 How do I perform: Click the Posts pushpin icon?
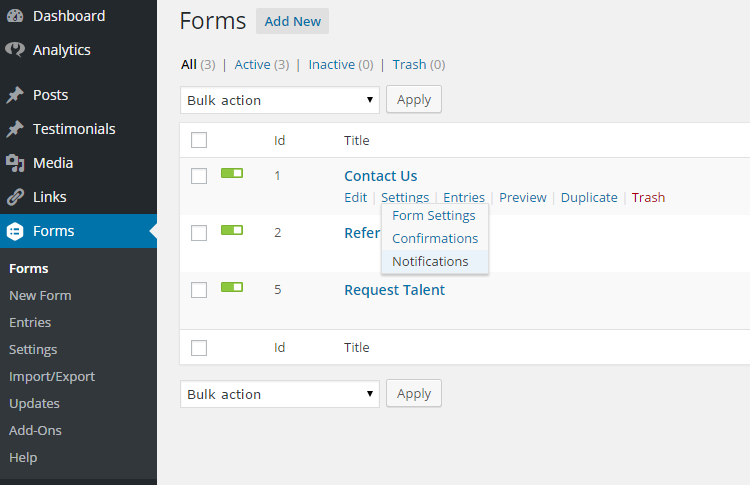tap(15, 95)
